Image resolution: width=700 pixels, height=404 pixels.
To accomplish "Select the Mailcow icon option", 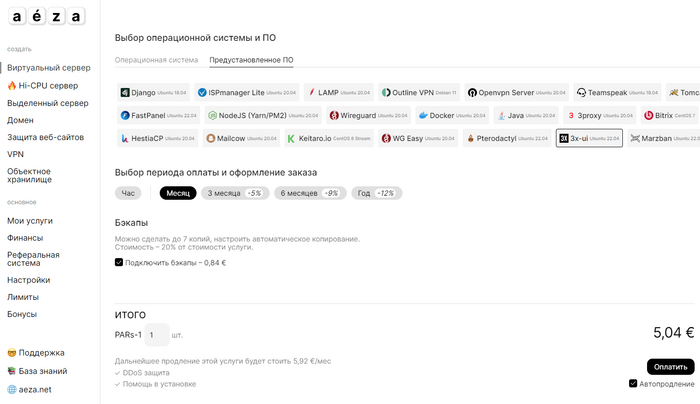I will 211,138.
